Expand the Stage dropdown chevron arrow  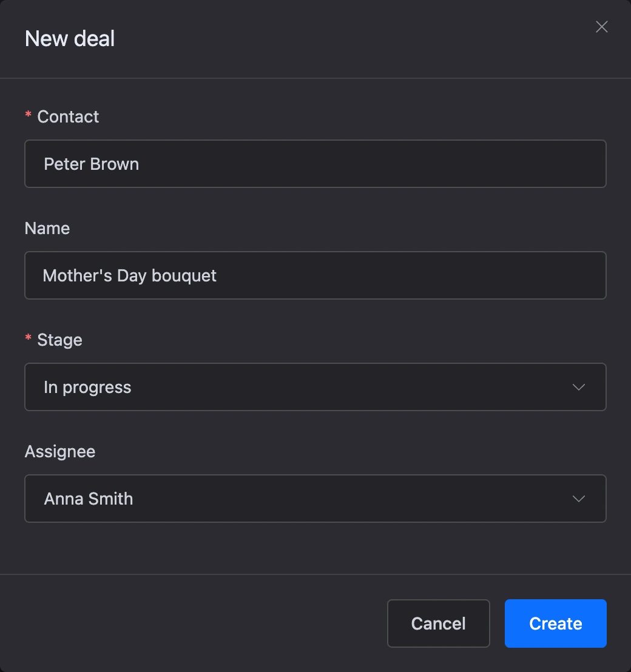579,388
